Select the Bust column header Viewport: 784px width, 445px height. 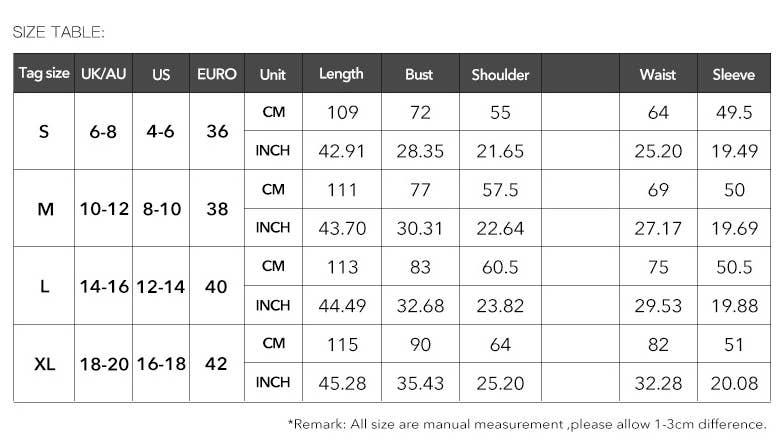coord(419,74)
